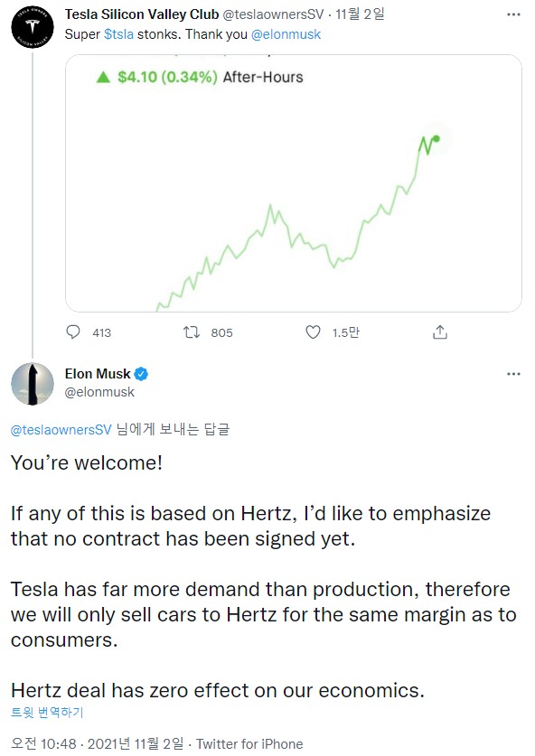Open @teslaownersSV reply-to mention link
This screenshot has height=756, width=535.
61,430
